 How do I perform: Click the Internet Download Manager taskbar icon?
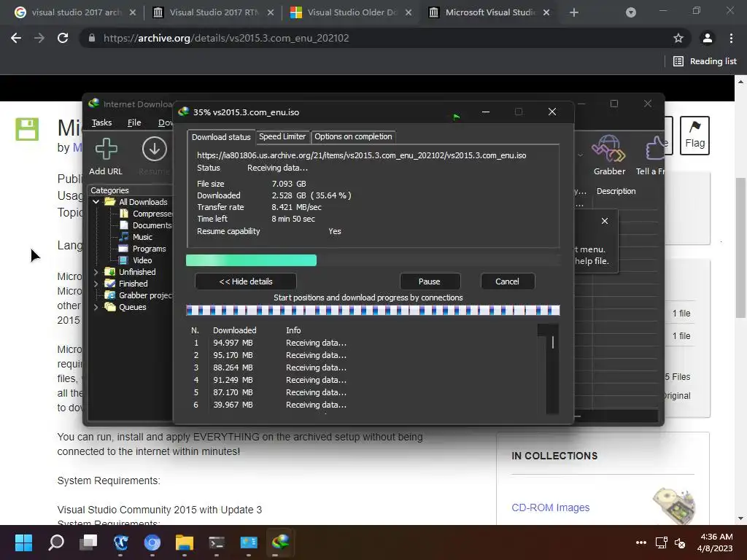click(x=281, y=542)
